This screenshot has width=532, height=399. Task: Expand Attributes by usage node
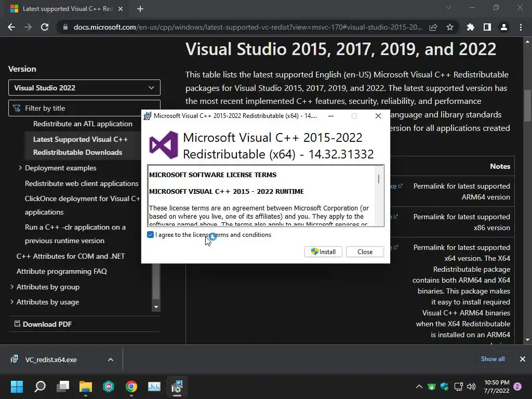coord(12,302)
